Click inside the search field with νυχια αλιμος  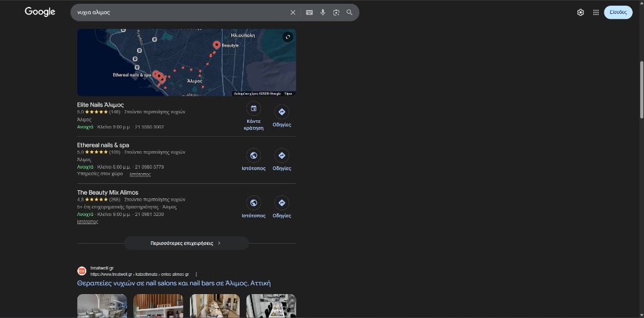(x=180, y=13)
